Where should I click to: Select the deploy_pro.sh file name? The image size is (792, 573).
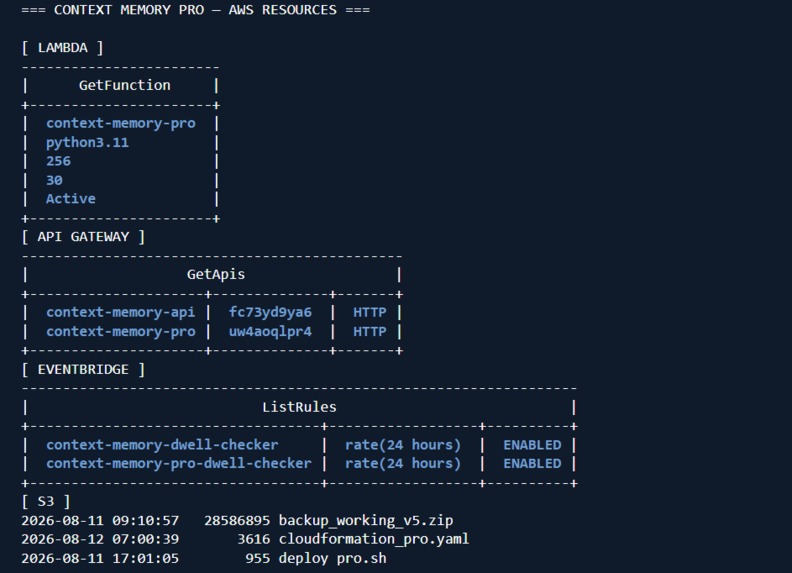pos(332,558)
